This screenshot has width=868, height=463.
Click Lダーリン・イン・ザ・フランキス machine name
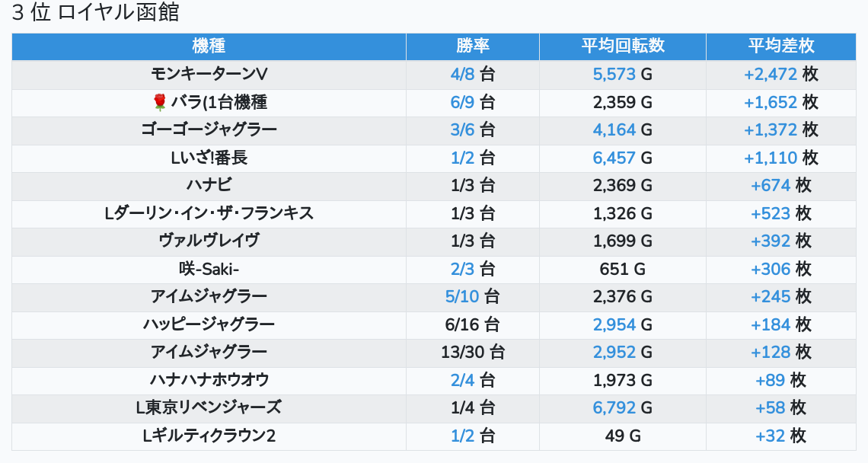coord(209,213)
